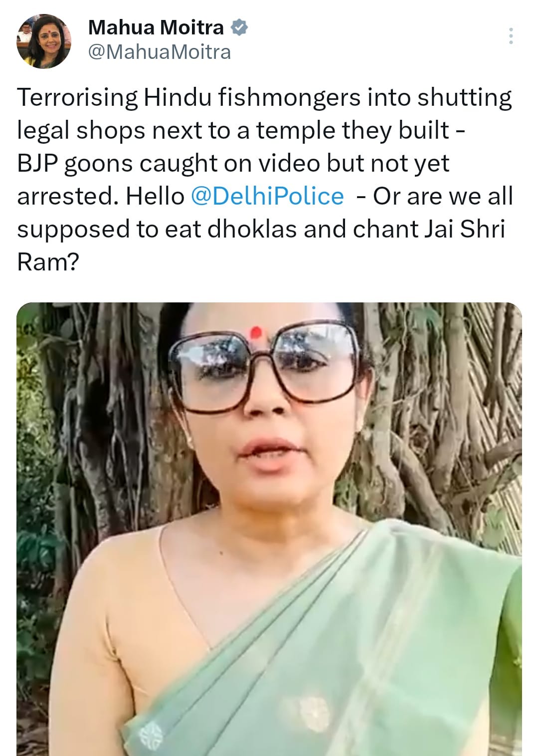Open the round profile avatar picture
This screenshot has height=756, width=538.
(x=43, y=42)
